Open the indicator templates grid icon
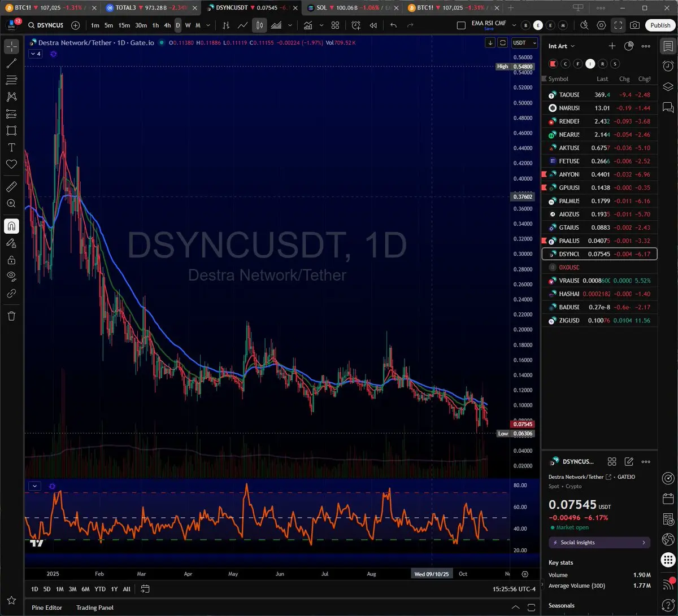This screenshot has height=616, width=678. tap(335, 25)
